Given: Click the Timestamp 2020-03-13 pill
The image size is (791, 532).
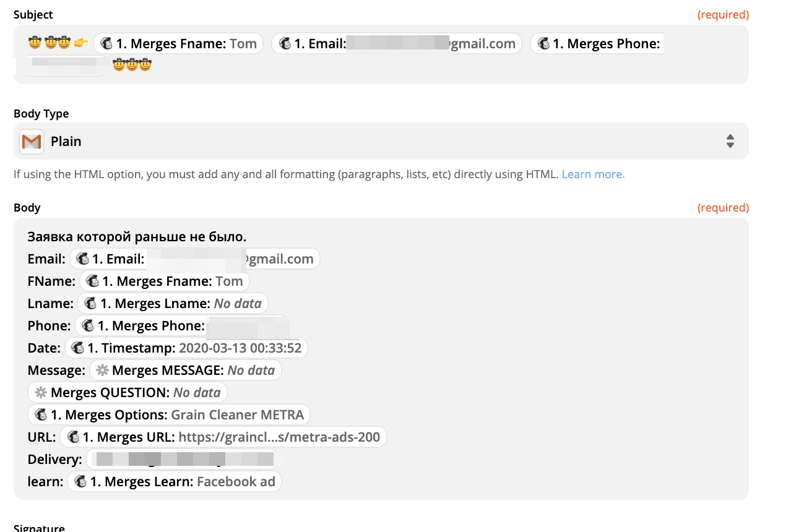Looking at the screenshot, I should click(186, 348).
